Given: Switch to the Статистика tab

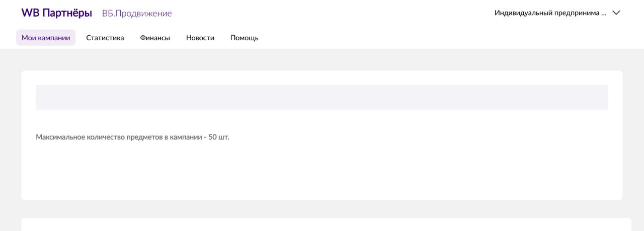Looking at the screenshot, I should [x=105, y=38].
